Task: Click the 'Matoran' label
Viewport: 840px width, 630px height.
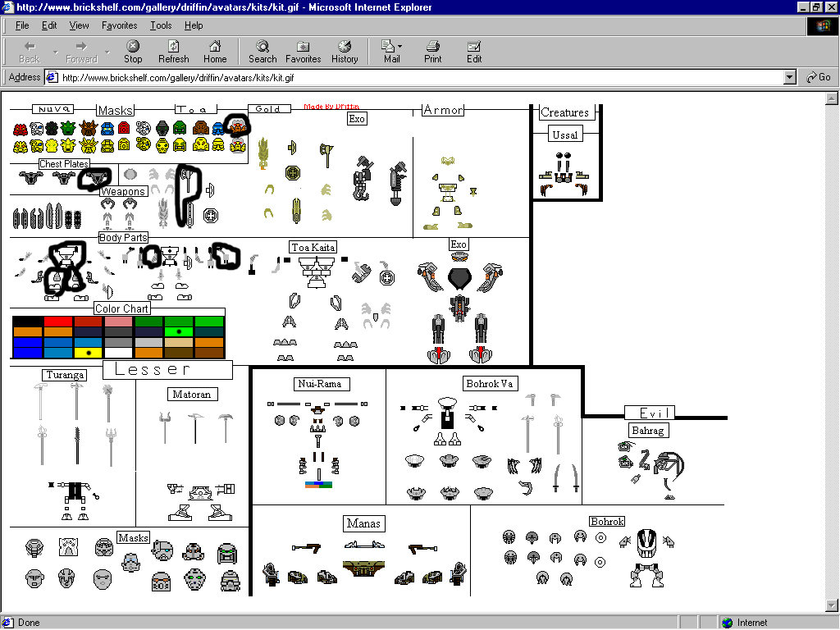Action: tap(192, 395)
